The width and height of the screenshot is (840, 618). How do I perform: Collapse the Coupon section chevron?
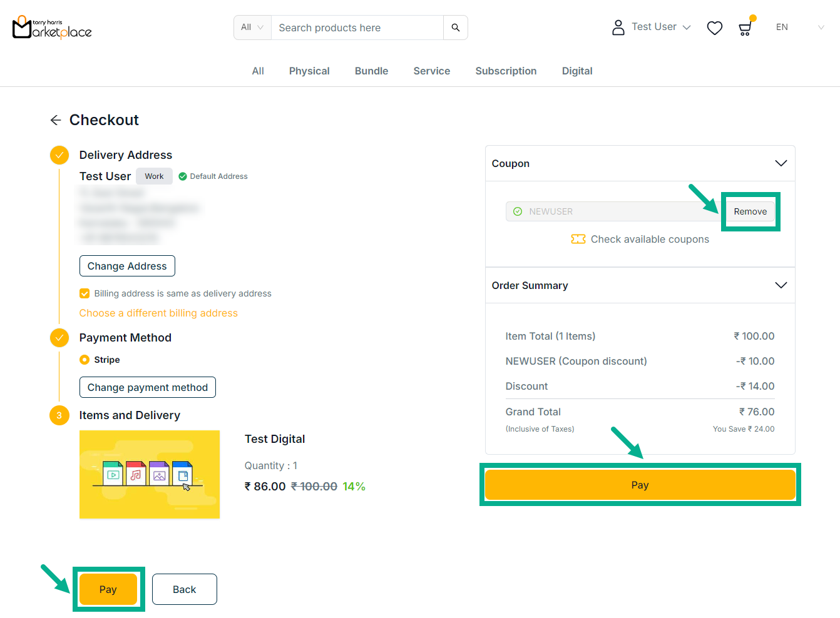tap(781, 163)
